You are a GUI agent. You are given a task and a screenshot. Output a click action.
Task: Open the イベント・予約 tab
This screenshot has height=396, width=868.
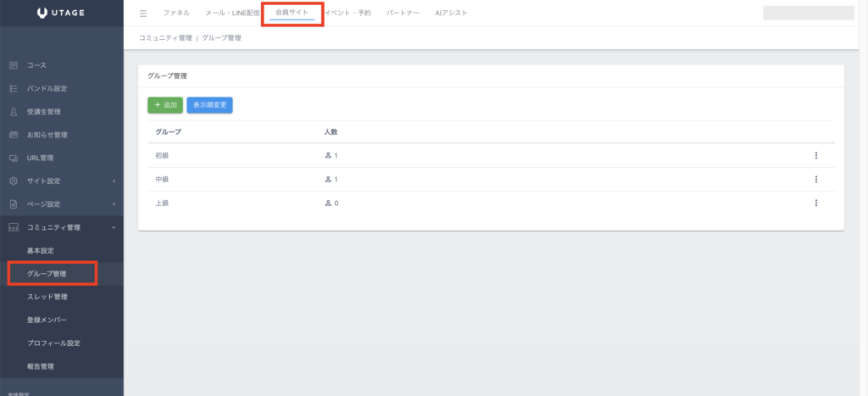click(348, 13)
